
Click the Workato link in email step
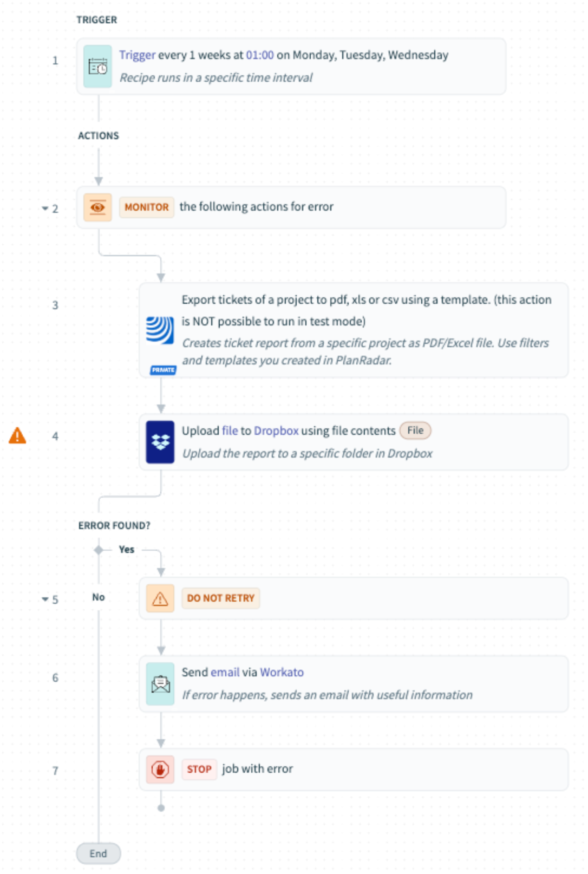tap(282, 672)
